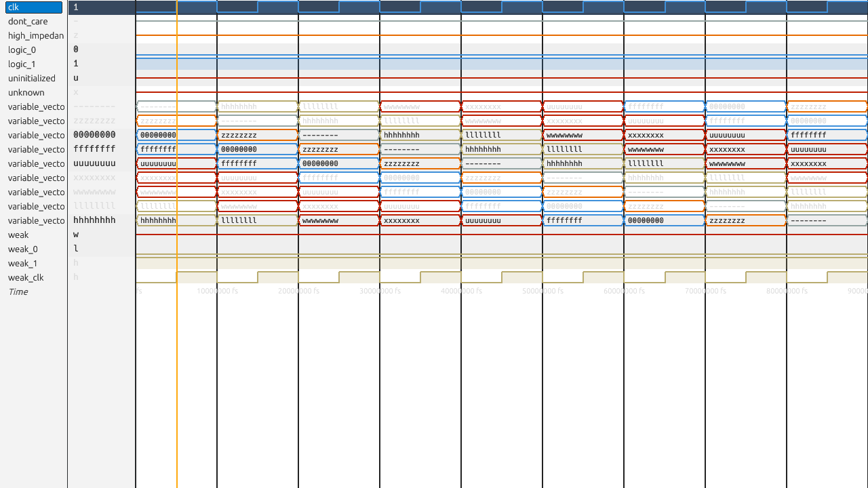The height and width of the screenshot is (488, 868).
Task: Click the weak_0 signal label
Action: 22,249
